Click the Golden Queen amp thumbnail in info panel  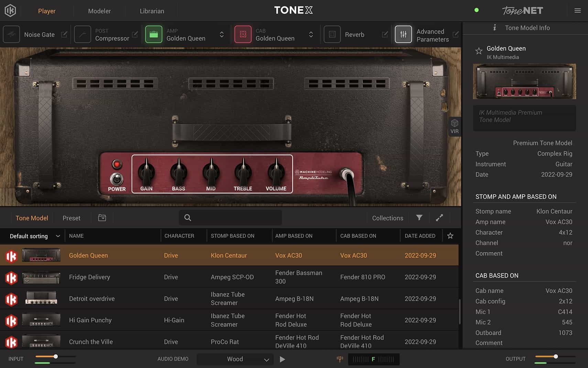(524, 81)
